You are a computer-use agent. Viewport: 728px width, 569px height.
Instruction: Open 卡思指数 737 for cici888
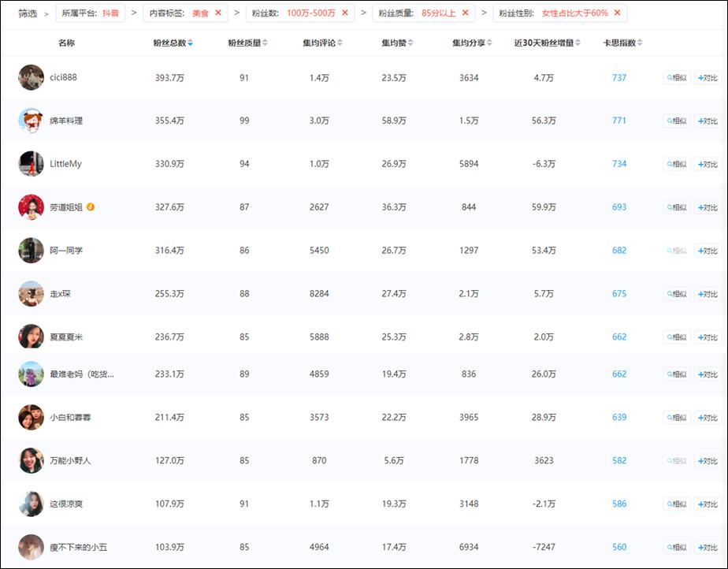[619, 77]
